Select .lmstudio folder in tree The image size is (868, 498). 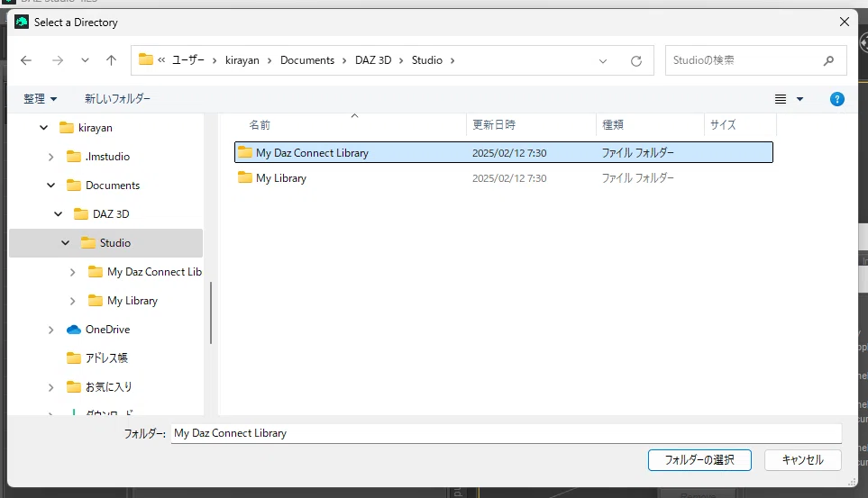click(x=107, y=157)
